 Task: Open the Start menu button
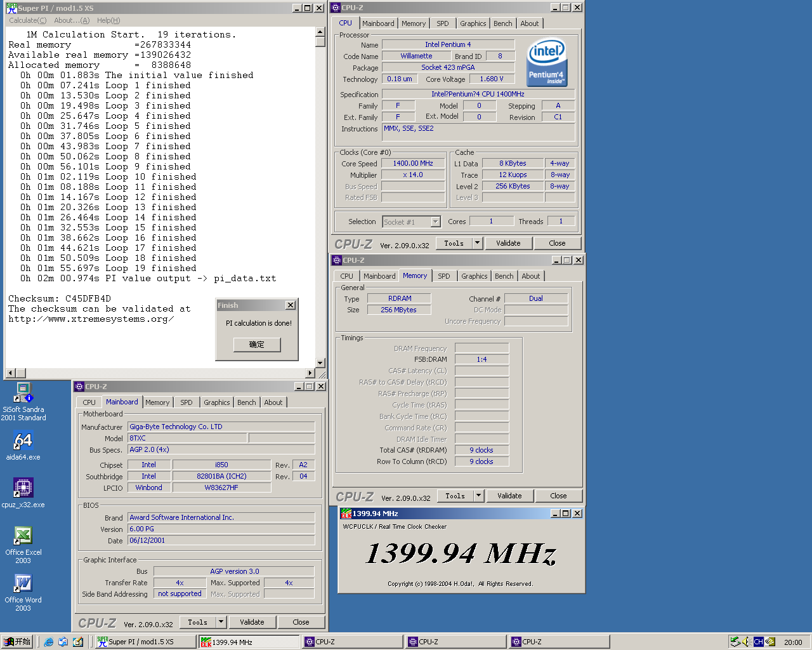(17, 642)
